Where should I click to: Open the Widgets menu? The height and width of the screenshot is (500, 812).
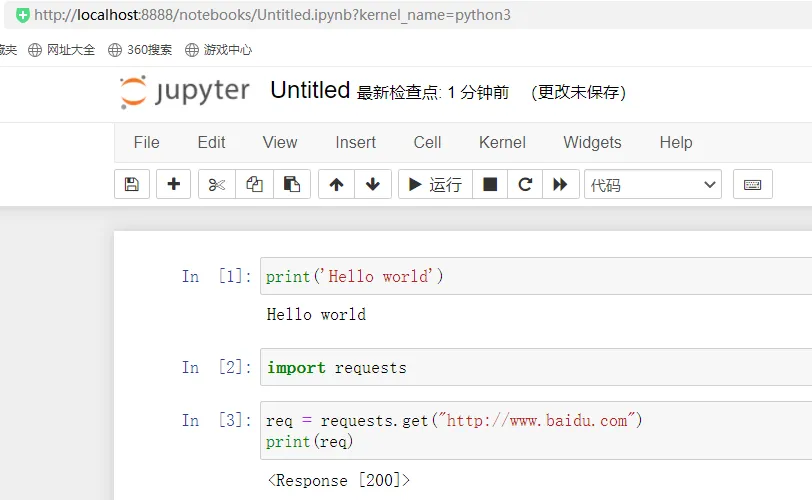point(592,142)
